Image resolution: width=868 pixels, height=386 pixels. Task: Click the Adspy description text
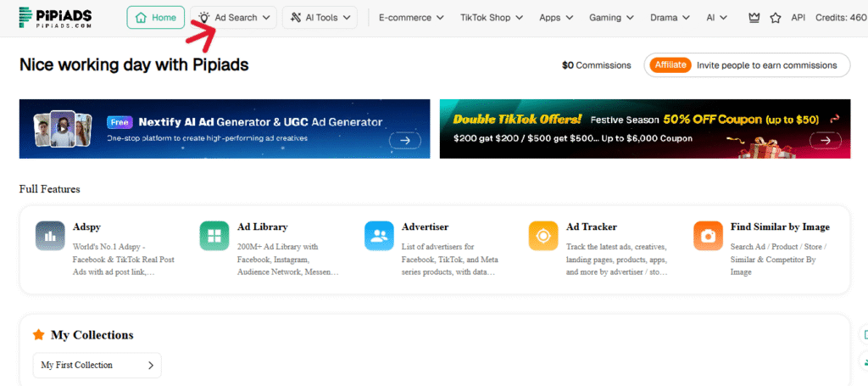(124, 260)
